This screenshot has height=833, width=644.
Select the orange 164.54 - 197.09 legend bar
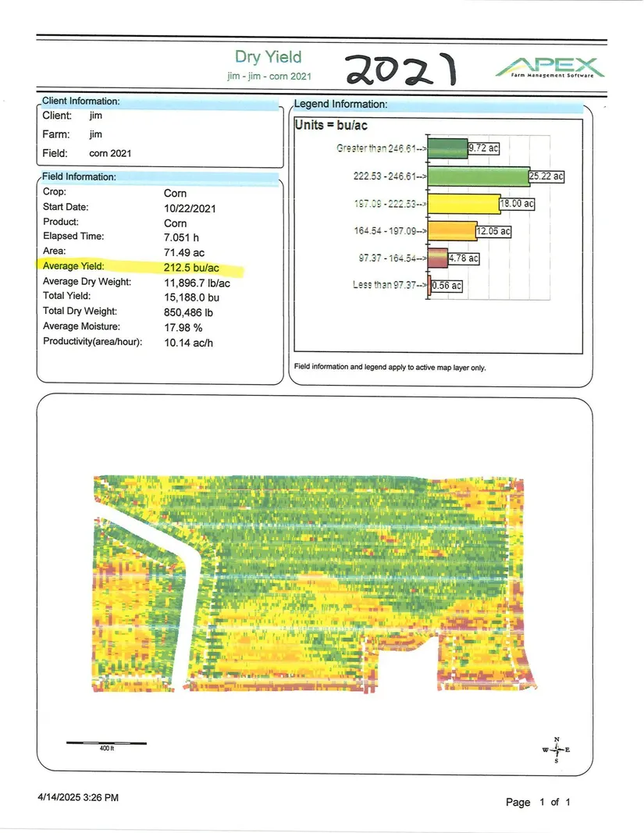[x=453, y=231]
